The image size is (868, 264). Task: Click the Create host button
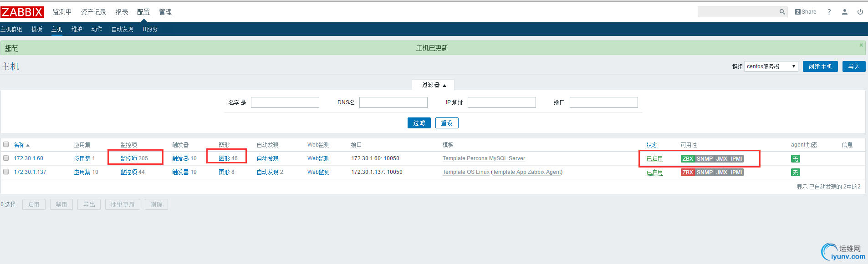(x=820, y=66)
